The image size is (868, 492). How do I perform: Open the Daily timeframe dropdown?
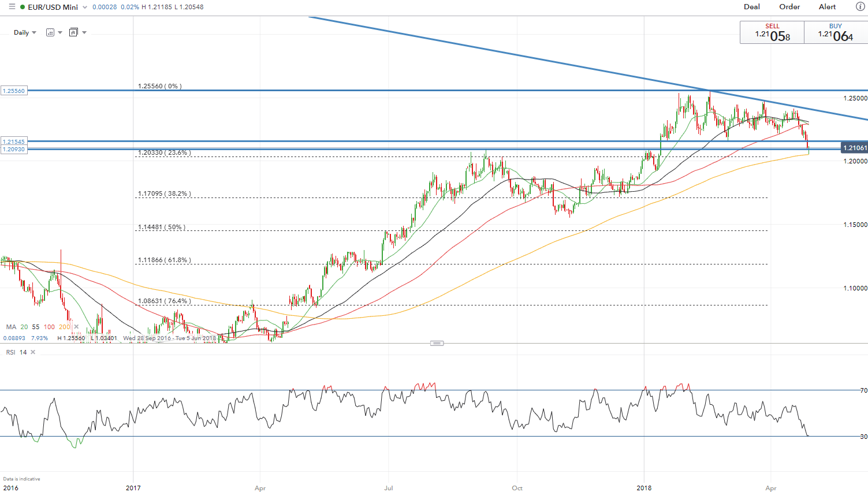click(x=25, y=32)
